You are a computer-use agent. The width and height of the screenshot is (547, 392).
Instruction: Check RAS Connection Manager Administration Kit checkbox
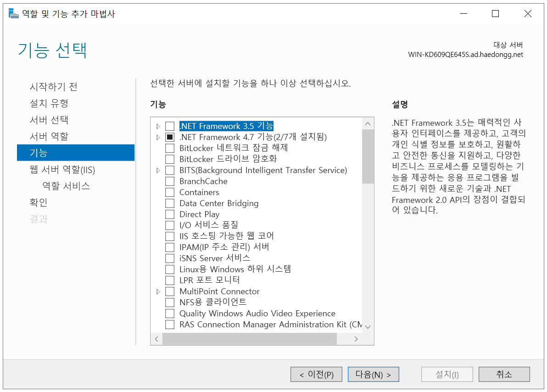pos(169,325)
